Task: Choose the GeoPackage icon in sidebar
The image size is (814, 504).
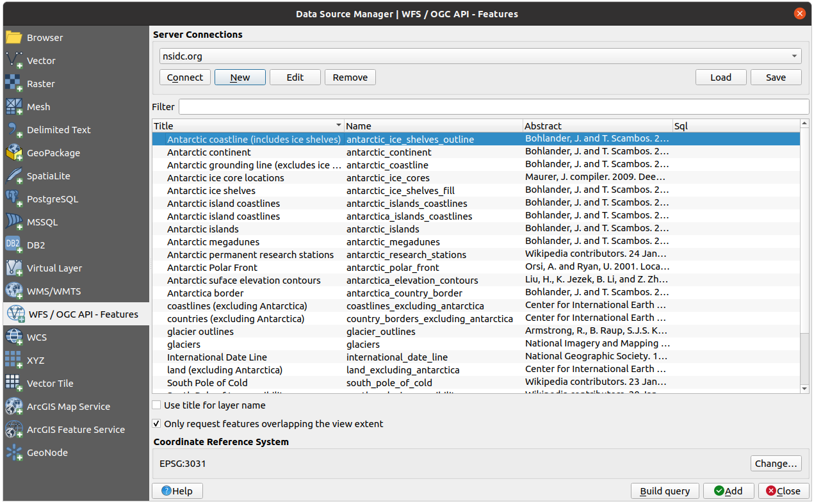Action: (x=14, y=153)
